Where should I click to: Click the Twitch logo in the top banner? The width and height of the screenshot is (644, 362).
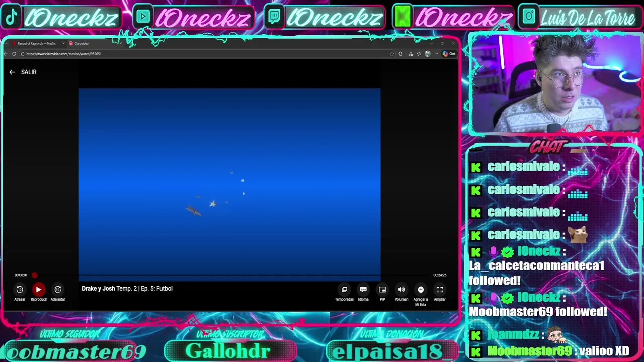pyautogui.click(x=274, y=17)
